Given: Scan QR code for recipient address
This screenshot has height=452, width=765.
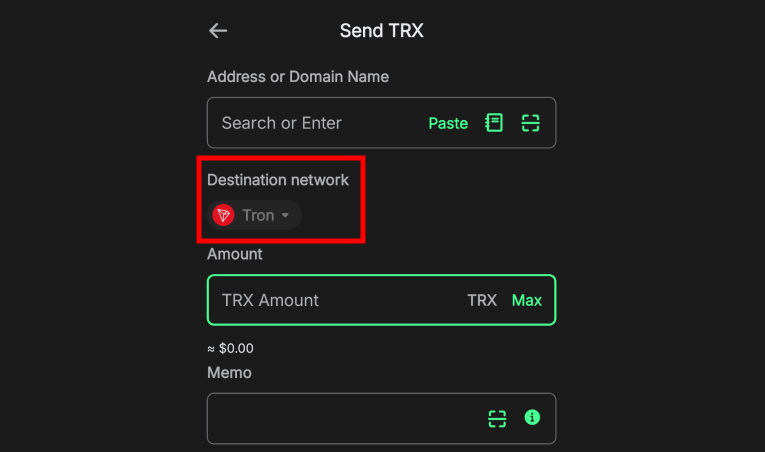Looking at the screenshot, I should click(x=530, y=123).
